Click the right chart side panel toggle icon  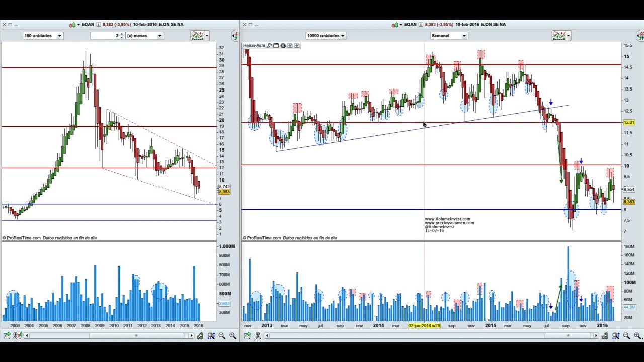[640, 36]
